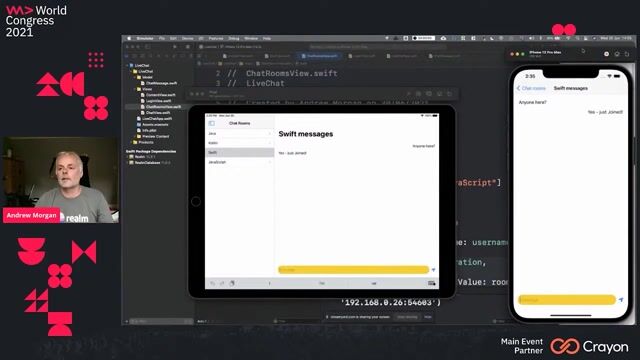Click the Xcode Stop button
Viewport: 640px width, 360px height.
click(x=187, y=47)
